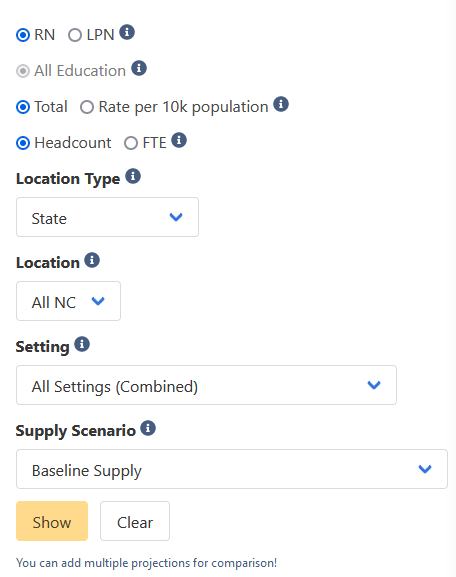Click the info icon next to LPN
The width and height of the screenshot is (456, 577).
click(x=127, y=32)
